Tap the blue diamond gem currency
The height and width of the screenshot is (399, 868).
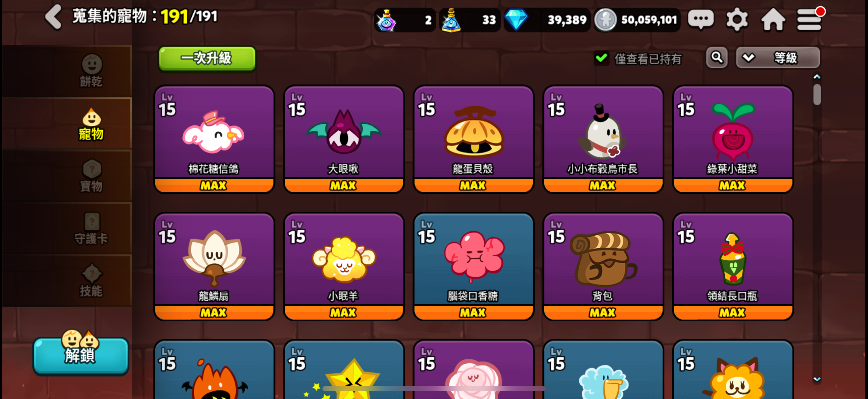tap(515, 20)
